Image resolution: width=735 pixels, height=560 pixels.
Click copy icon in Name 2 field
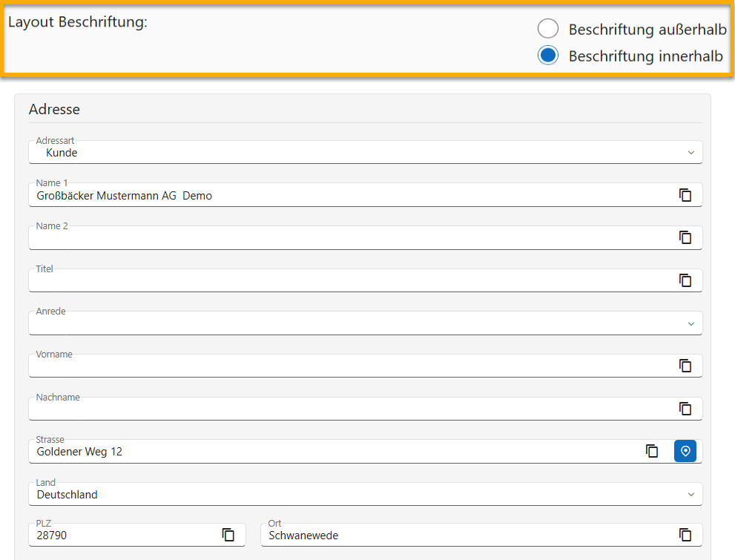685,237
